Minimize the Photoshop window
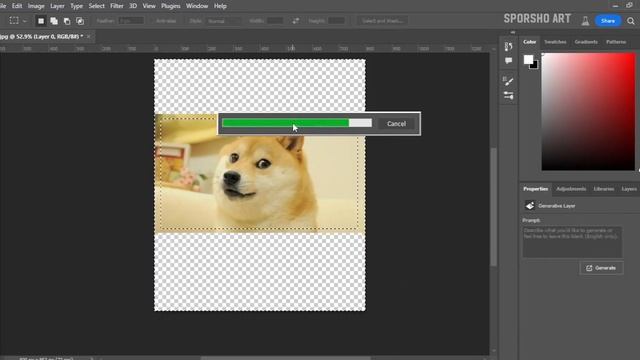Viewport: 640px width, 360px height. (615, 6)
